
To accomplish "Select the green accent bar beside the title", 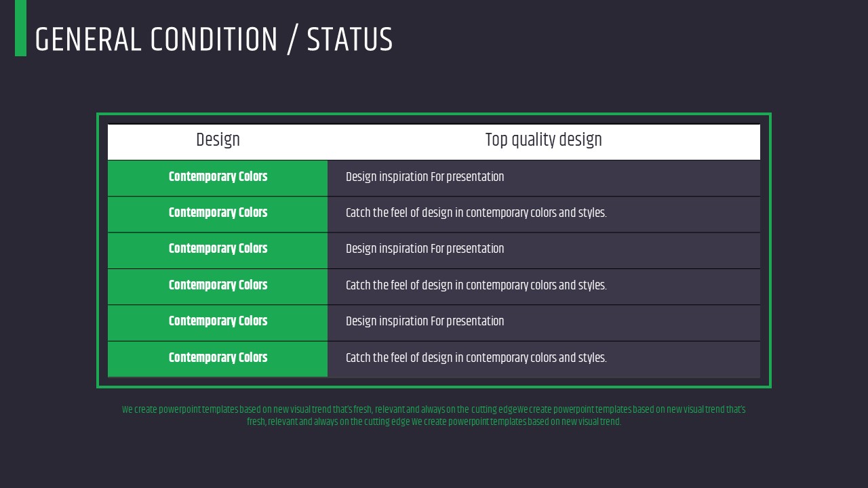I will [x=20, y=28].
